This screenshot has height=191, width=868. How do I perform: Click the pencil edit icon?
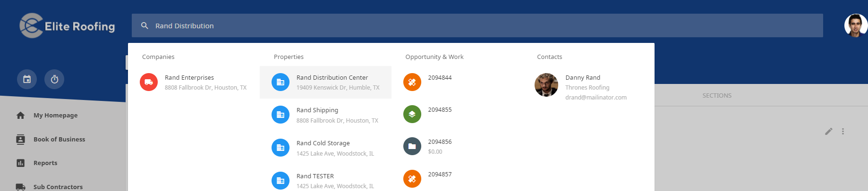828,132
